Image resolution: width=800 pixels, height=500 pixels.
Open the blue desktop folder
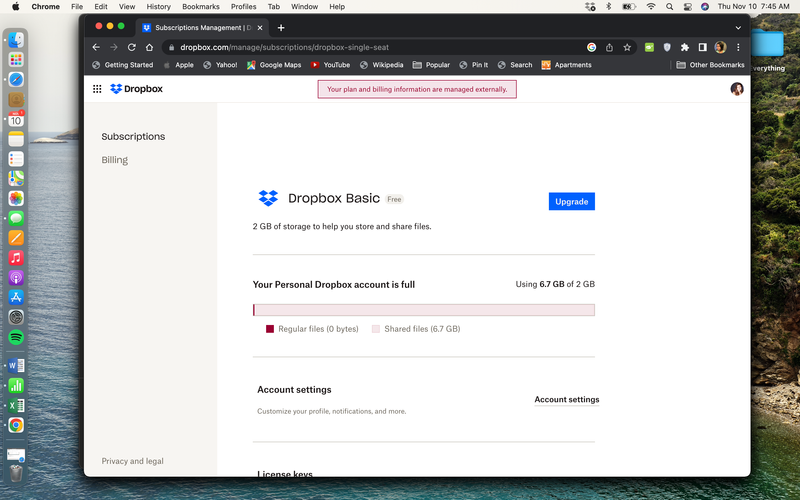coord(767,42)
